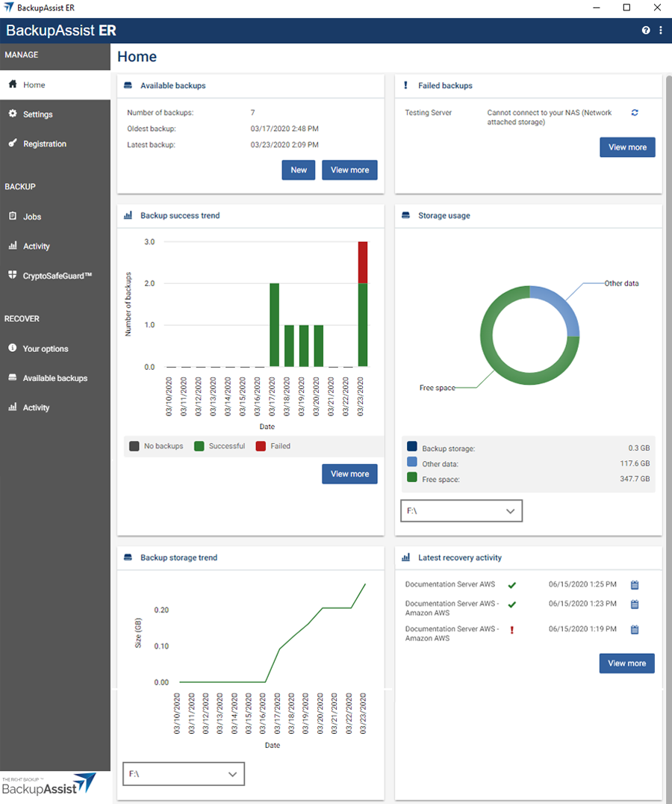Click the failed status icon for 1:19 PM recovery
Viewport: 672px width, 804px height.
click(x=511, y=630)
